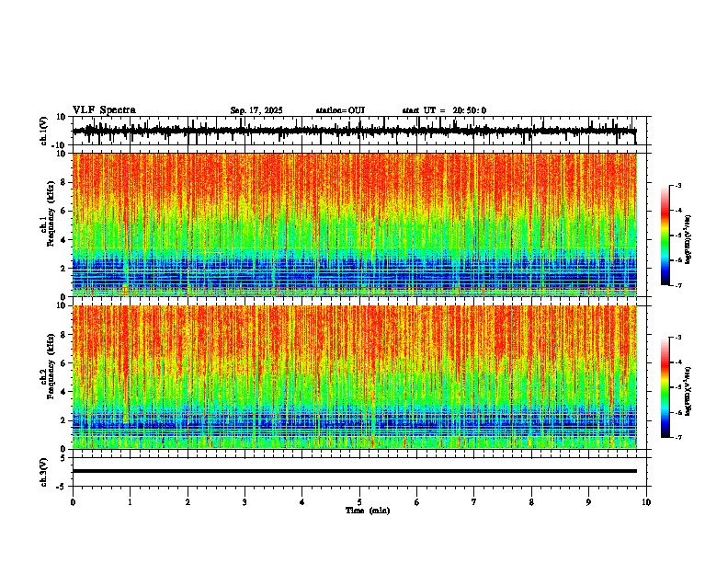Click time tick label "9" on bottom axis
728x563 pixels.
[588, 502]
